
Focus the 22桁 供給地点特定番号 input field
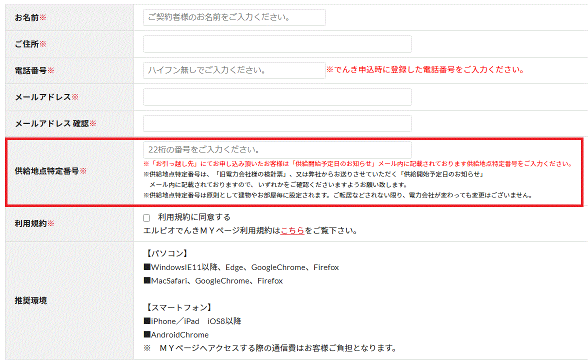[x=277, y=150]
